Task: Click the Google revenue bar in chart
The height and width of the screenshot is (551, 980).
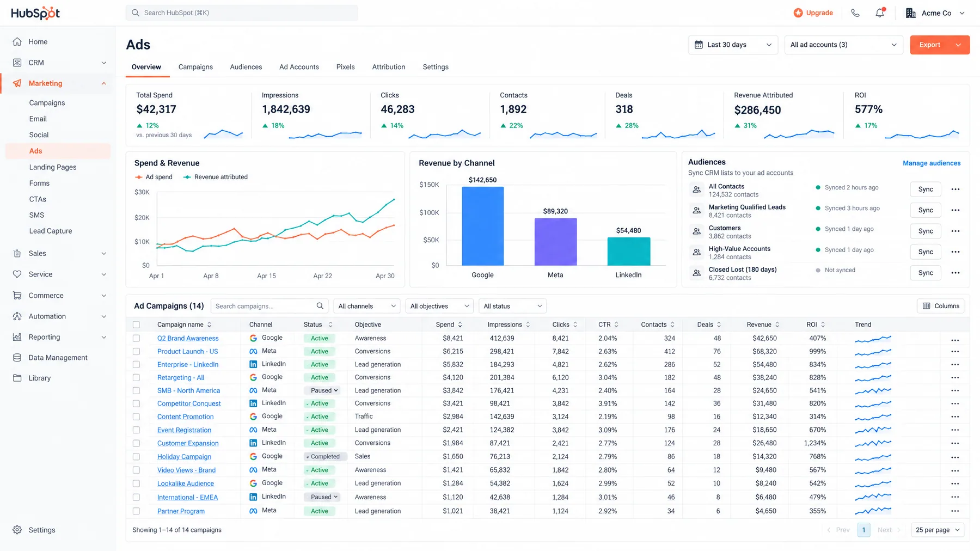Action: click(483, 226)
